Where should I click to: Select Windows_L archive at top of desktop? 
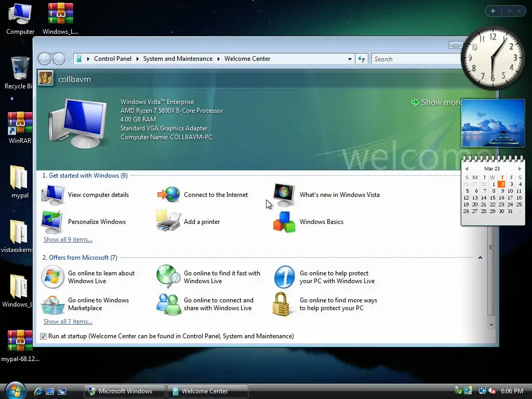click(60, 18)
